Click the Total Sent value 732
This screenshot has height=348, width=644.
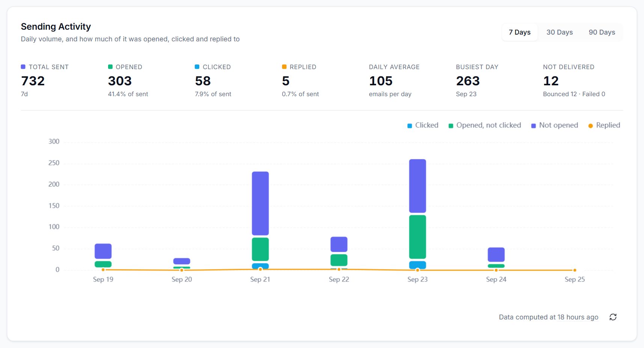click(33, 81)
